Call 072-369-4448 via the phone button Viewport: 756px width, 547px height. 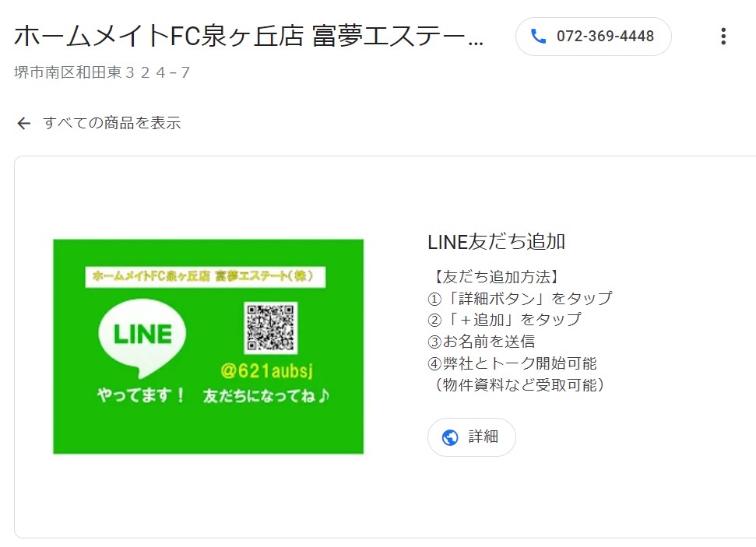point(593,37)
